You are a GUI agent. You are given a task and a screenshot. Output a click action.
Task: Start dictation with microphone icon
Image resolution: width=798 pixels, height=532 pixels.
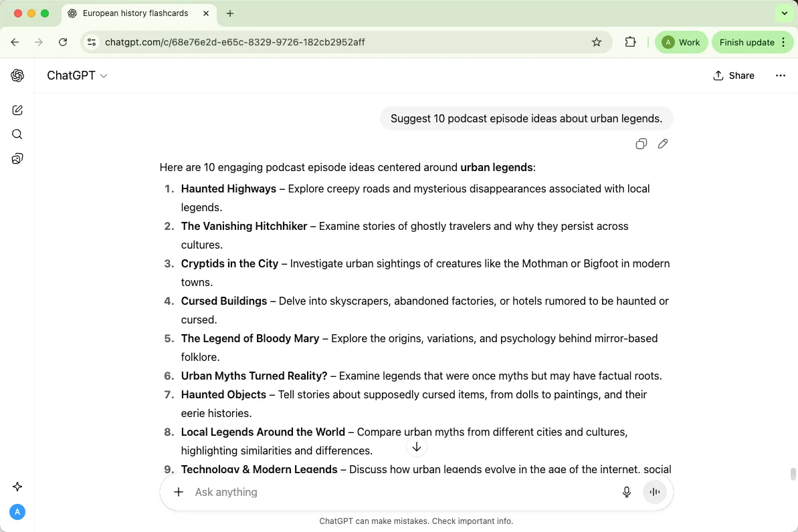tap(627, 492)
